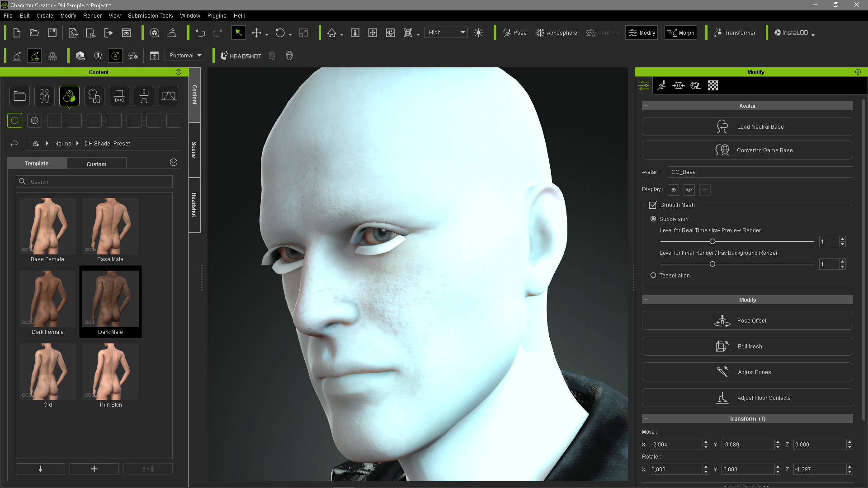The image size is (868, 488).
Task: Click the apply down-arrow button
Action: coord(40,469)
